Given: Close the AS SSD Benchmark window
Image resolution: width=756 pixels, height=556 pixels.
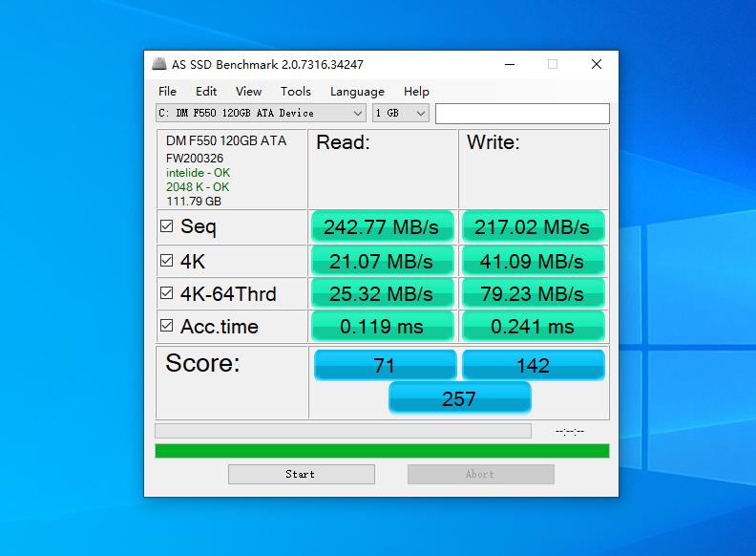Looking at the screenshot, I should (597, 64).
